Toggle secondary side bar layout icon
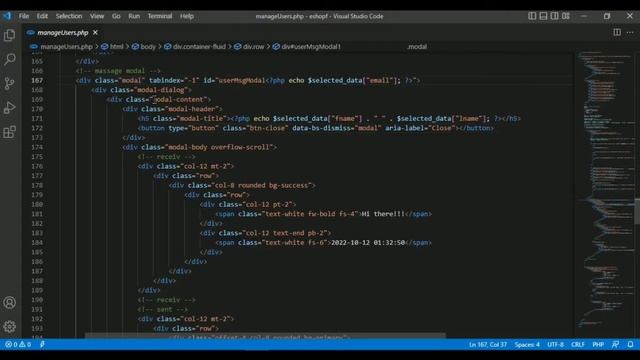 [554, 16]
